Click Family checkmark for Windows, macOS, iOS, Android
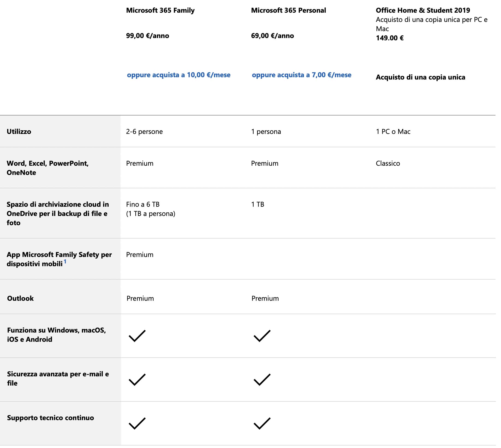The width and height of the screenshot is (501, 448). coord(137,336)
